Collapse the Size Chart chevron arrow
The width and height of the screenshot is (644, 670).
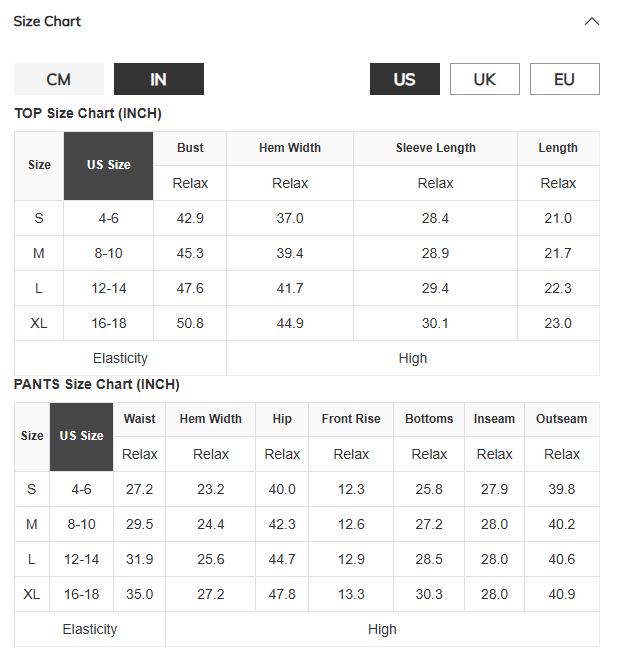click(591, 21)
